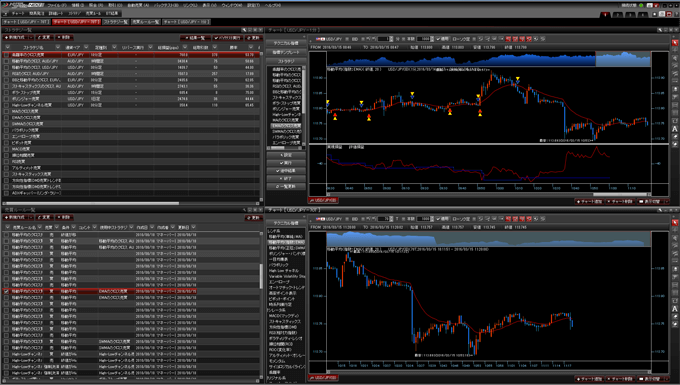Tick the checkbox for RSI売買 strategy

(x=6, y=161)
